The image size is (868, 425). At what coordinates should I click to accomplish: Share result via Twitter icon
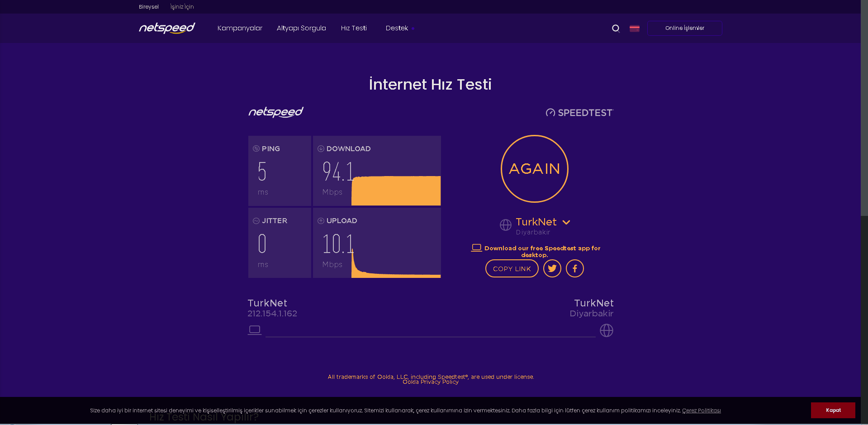click(552, 268)
